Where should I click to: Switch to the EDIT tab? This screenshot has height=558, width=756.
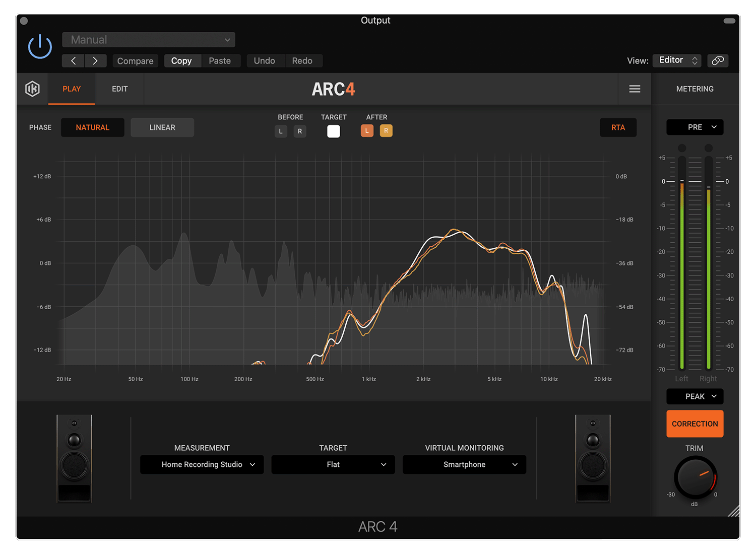pyautogui.click(x=120, y=89)
